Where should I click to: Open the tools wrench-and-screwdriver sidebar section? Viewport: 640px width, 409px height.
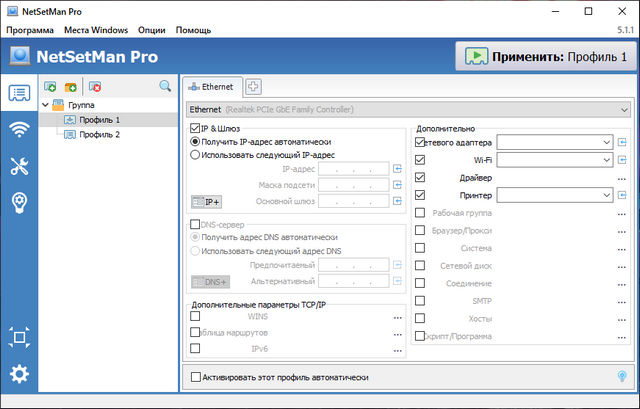tap(19, 166)
